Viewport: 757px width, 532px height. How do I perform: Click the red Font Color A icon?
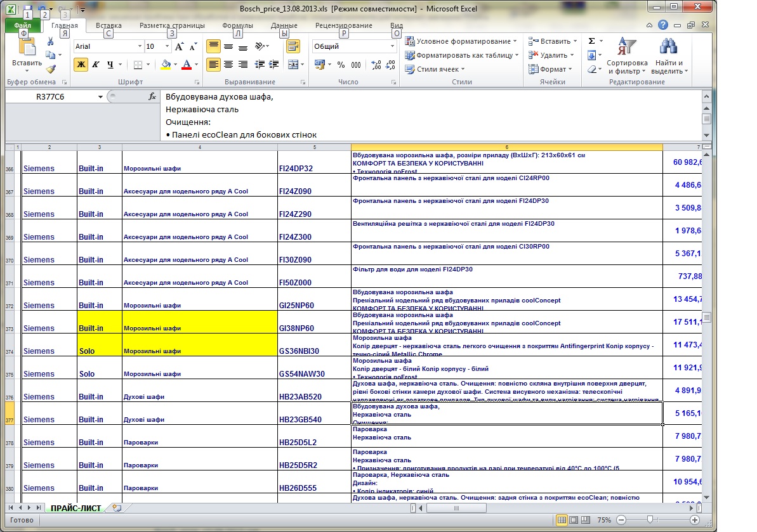[187, 64]
